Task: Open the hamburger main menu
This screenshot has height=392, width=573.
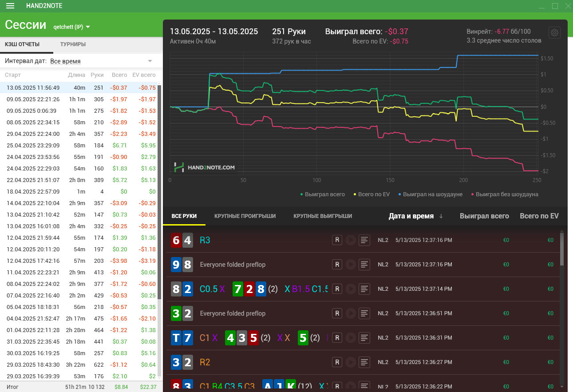Action: [x=10, y=6]
